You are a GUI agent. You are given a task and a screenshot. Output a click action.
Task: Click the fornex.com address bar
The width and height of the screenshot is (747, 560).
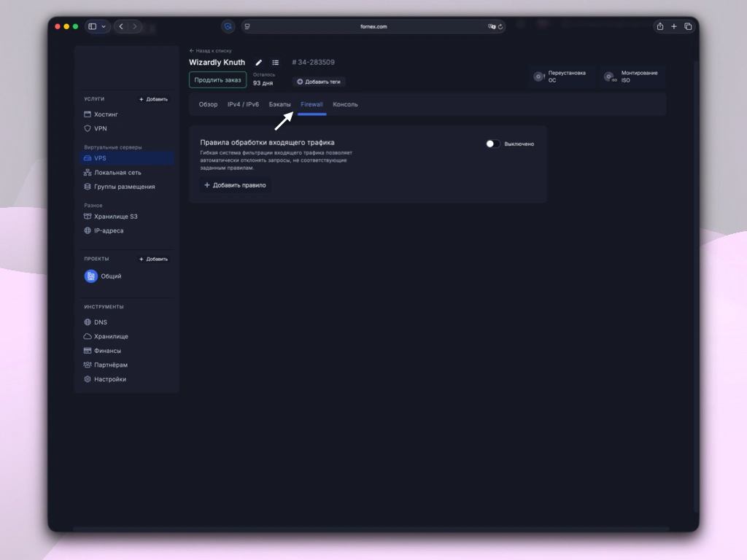click(x=373, y=26)
